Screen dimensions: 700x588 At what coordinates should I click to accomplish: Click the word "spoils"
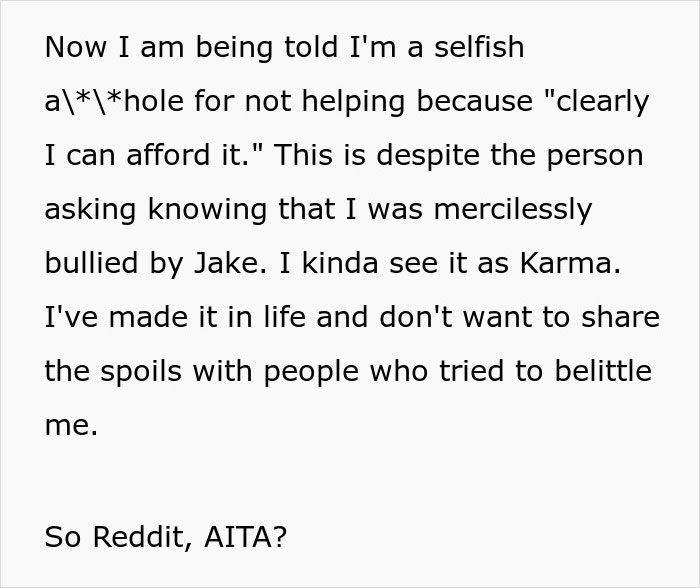pyautogui.click(x=143, y=371)
